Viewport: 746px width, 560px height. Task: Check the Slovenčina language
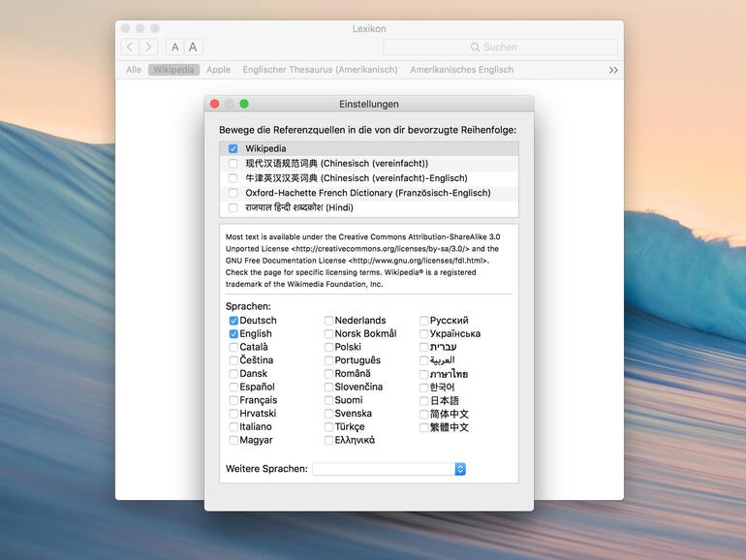(328, 387)
